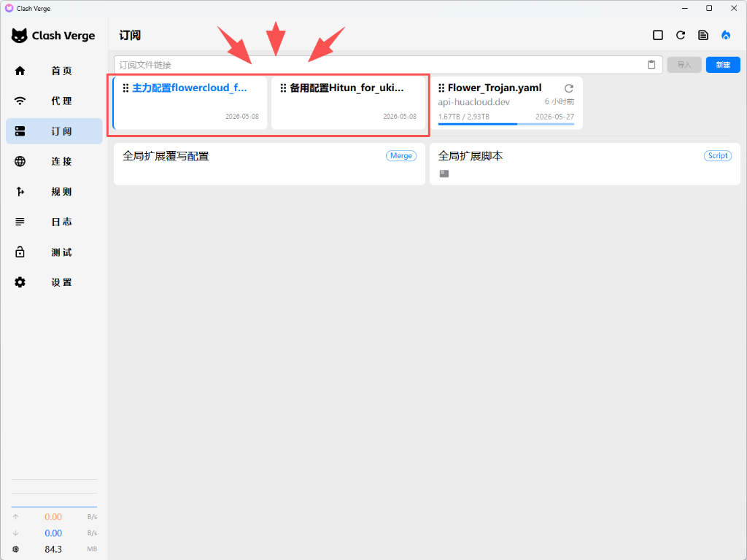The width and height of the screenshot is (747, 560).
Task: Click the download speed arrow icon
Action: click(16, 533)
